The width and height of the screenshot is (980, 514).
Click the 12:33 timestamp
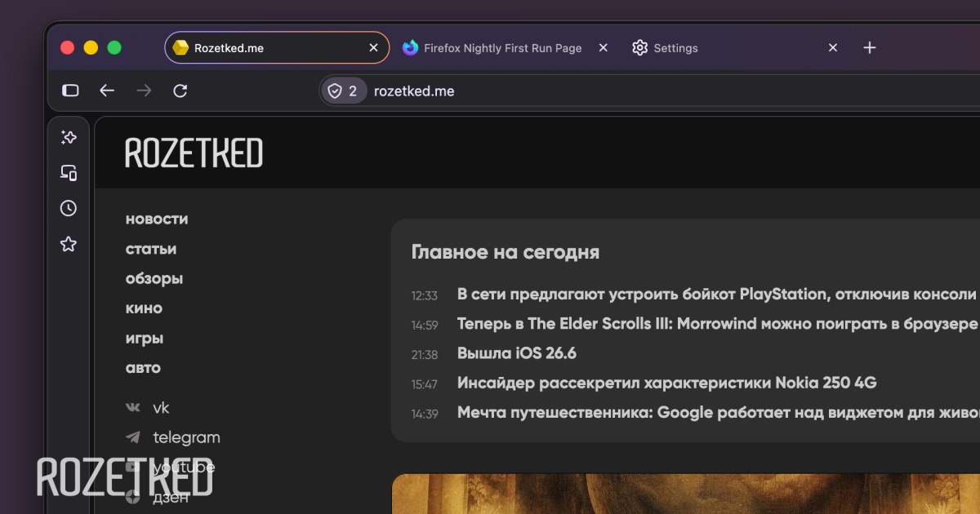click(x=425, y=295)
